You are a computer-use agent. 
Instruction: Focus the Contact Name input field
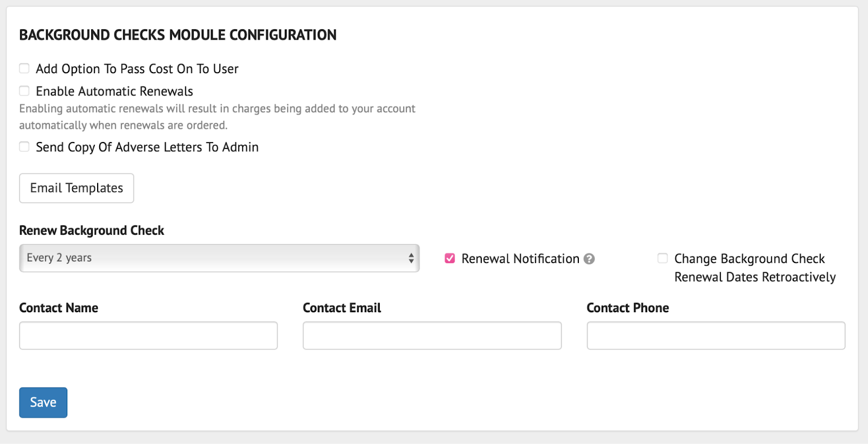(148, 336)
